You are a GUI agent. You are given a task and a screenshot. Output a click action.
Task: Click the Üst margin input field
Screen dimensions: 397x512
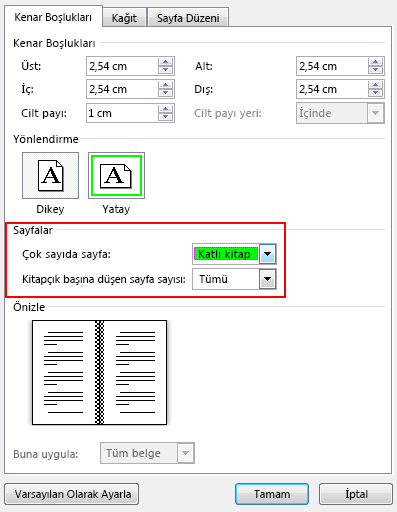[122, 66]
